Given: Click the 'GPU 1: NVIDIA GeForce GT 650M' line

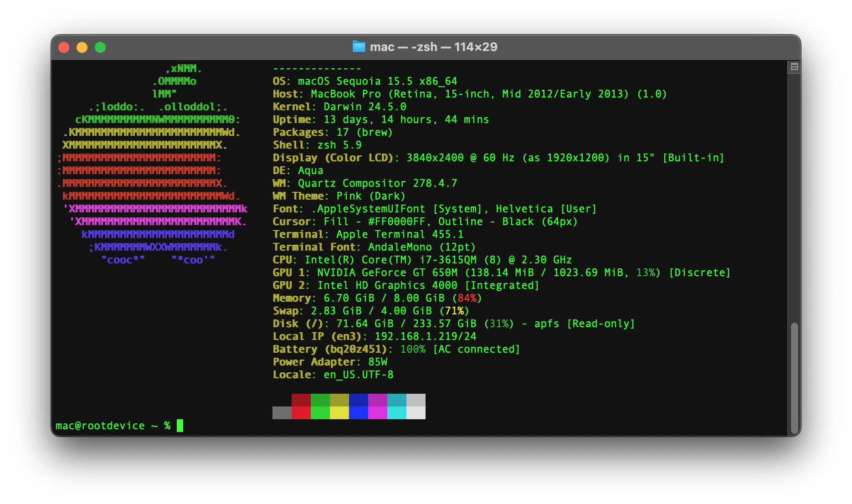Looking at the screenshot, I should [502, 273].
